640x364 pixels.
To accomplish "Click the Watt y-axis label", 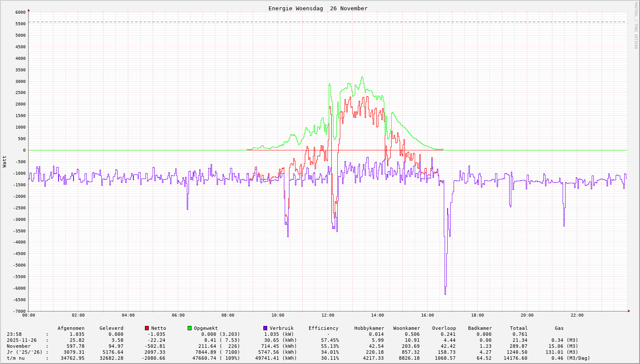I will tap(5, 161).
